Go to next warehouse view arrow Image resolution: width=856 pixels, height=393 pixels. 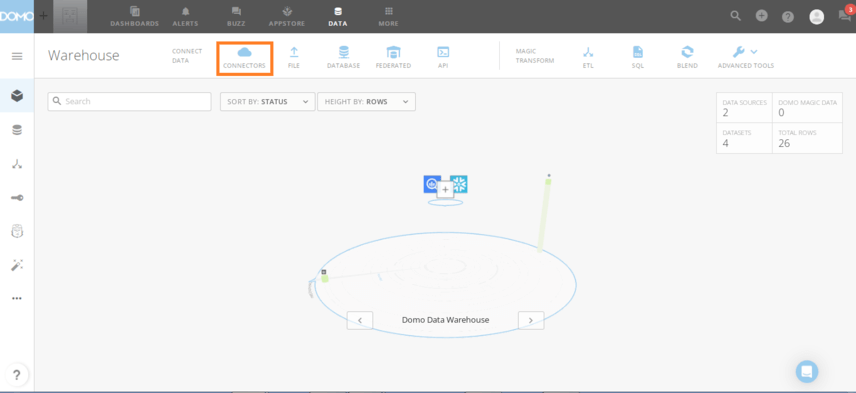[x=531, y=320]
